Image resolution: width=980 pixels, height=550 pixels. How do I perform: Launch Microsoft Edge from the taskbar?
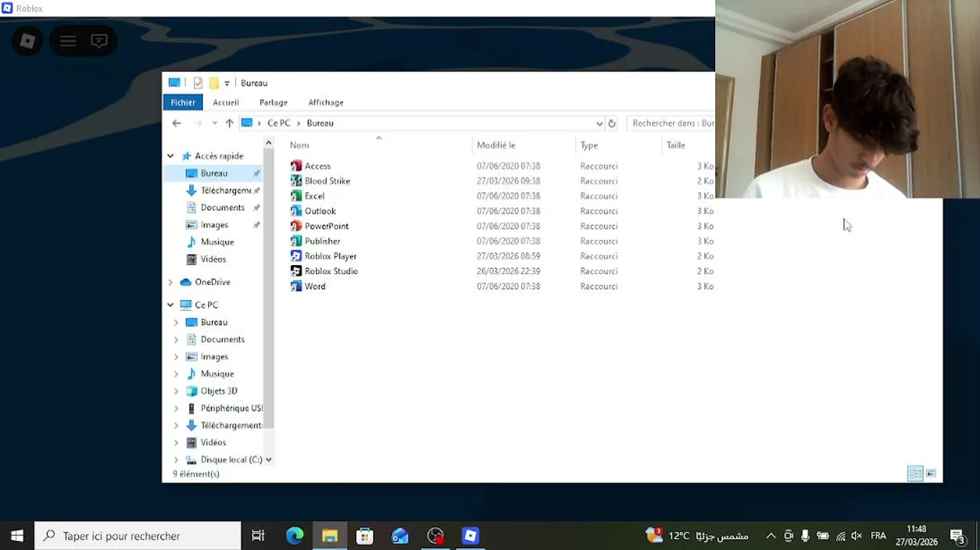point(295,535)
